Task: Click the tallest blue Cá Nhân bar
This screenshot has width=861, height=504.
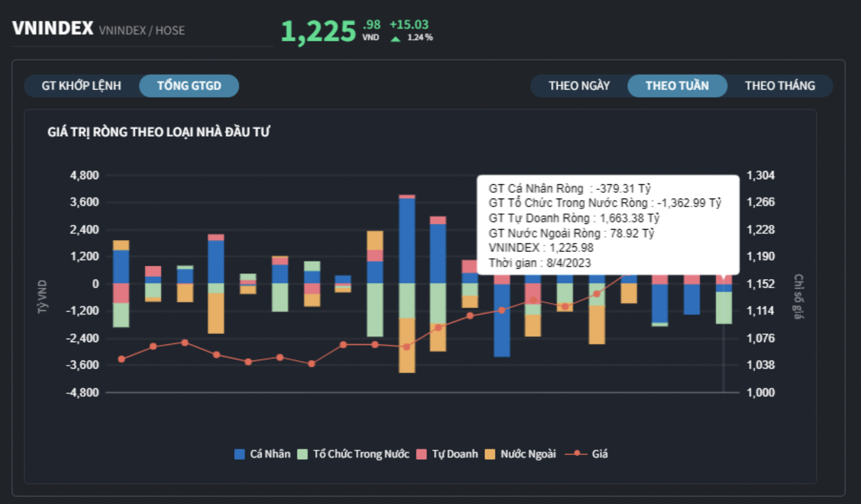Action: pyautogui.click(x=407, y=241)
